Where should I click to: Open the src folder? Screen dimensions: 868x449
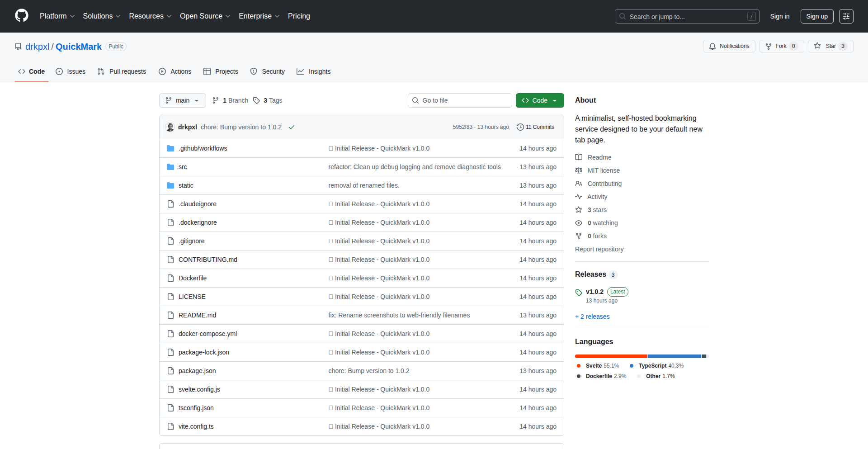coord(182,167)
